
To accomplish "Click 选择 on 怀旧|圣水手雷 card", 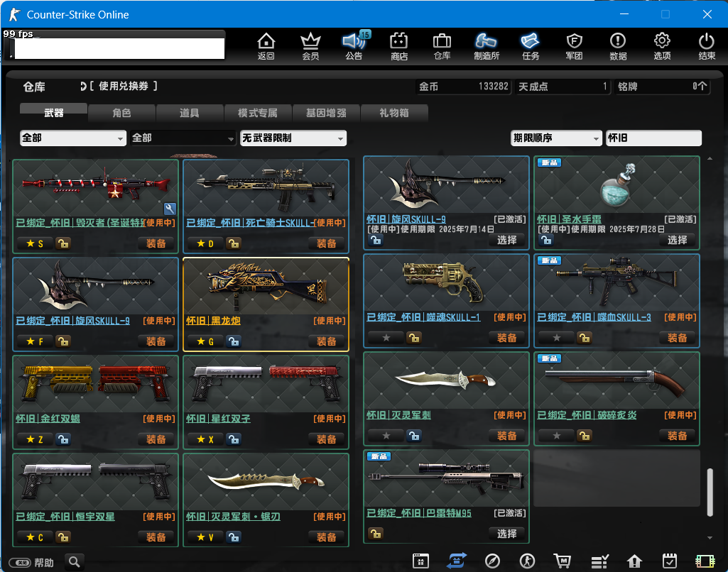I will pos(678,240).
